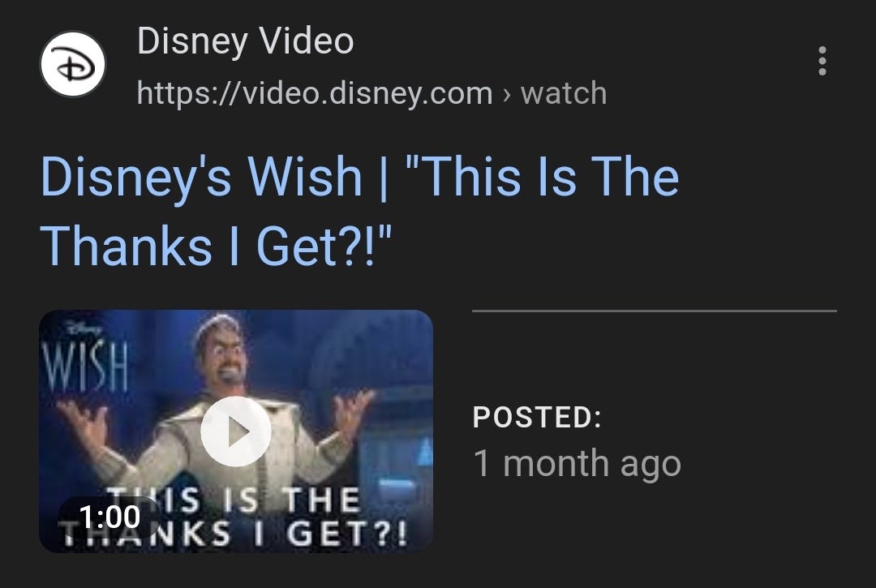Viewport: 876px width, 588px height.
Task: Click the Disney logo favicon
Action: click(73, 64)
